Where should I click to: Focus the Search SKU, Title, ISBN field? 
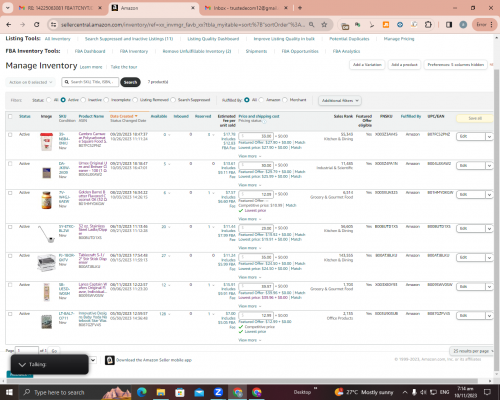tap(90, 82)
